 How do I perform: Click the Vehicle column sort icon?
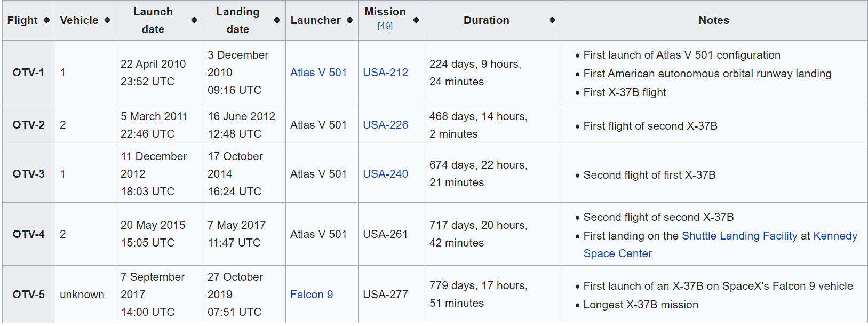point(107,20)
